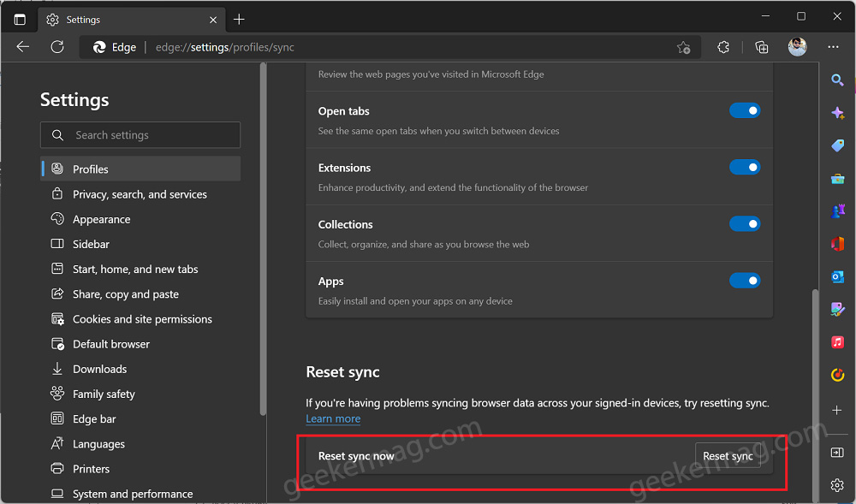Add this page to favorites star icon

(683, 47)
